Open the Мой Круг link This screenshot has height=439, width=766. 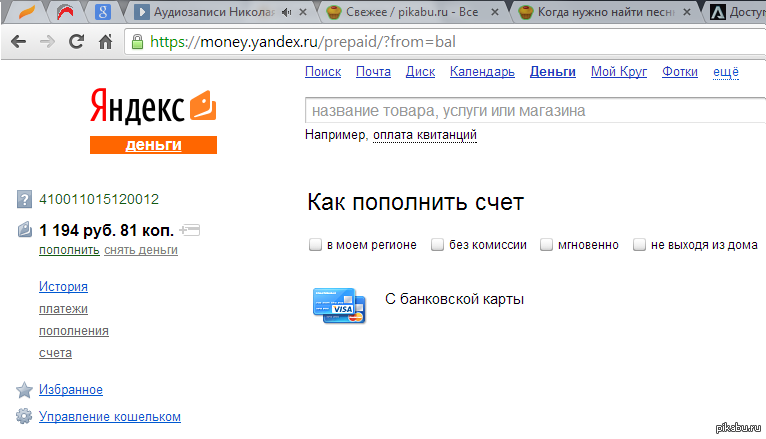[618, 72]
